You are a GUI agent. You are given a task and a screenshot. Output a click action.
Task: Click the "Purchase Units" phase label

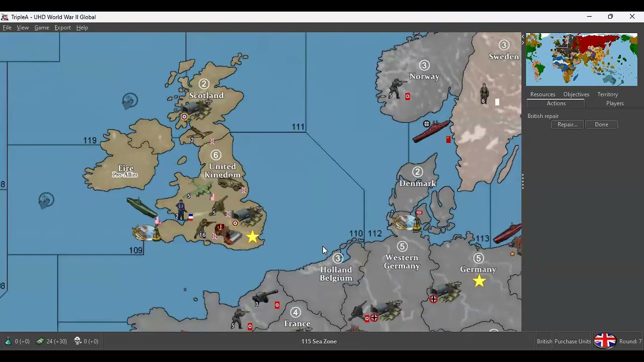[x=573, y=341]
